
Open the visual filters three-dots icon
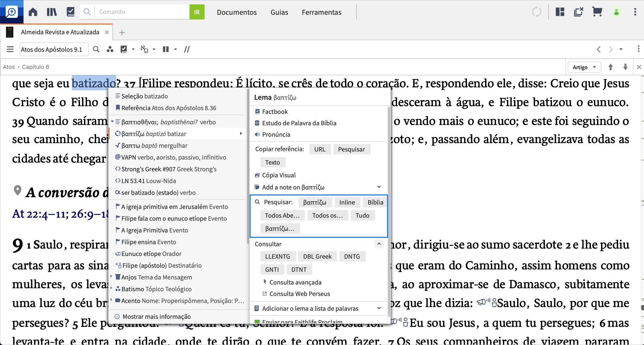110,49
